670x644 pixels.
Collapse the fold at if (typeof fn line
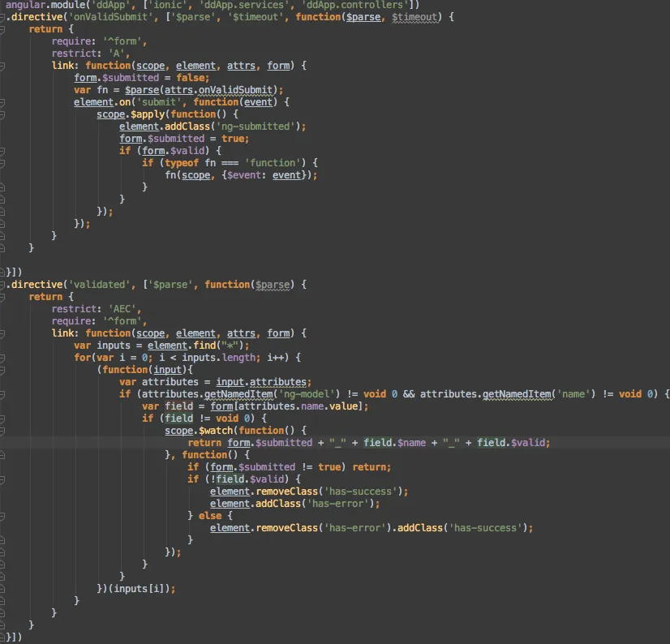click(x=2, y=164)
